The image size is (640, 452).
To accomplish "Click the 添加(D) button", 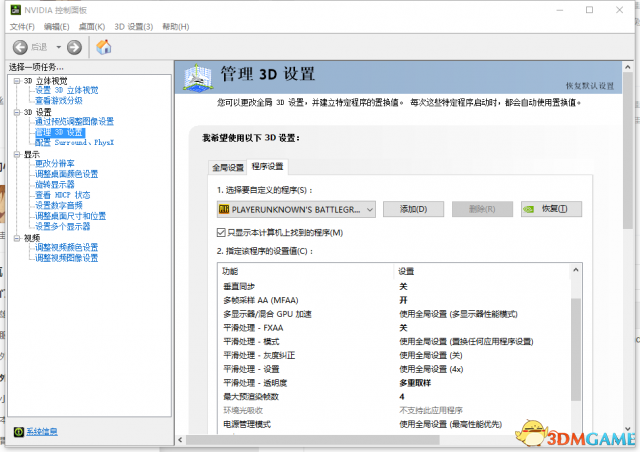I will tap(413, 209).
